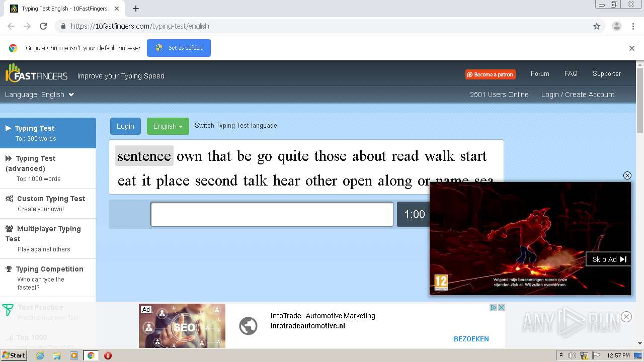Click the Typing Competition trophy icon

pos(9,269)
